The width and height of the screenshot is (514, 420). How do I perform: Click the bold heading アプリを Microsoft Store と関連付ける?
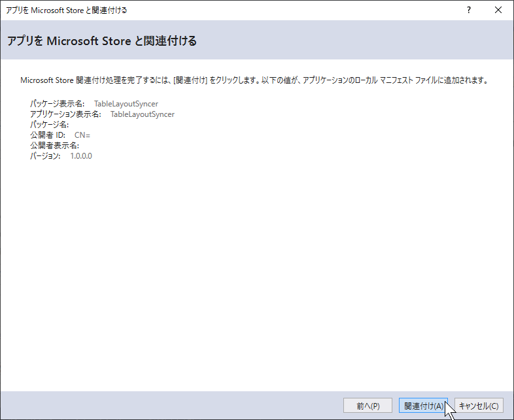[x=102, y=41]
